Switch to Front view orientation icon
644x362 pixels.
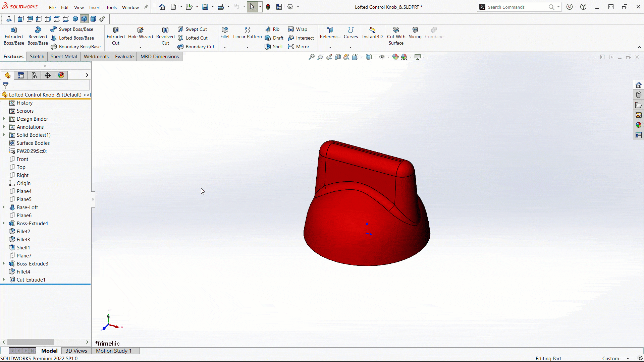click(x=20, y=19)
